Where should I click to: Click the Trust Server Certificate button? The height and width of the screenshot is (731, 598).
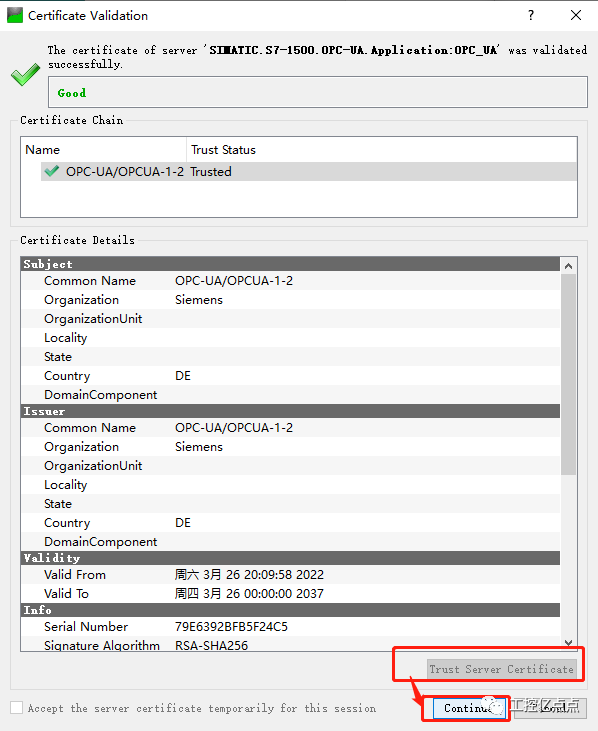tap(502, 669)
